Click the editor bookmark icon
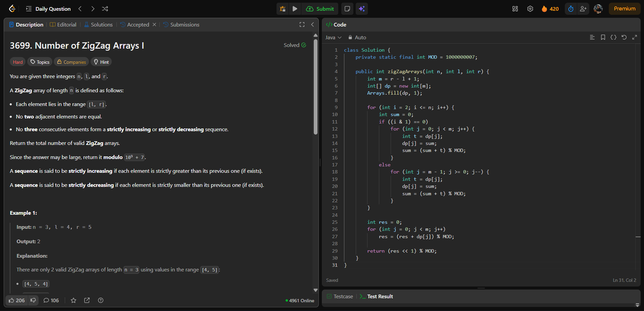 tap(604, 38)
